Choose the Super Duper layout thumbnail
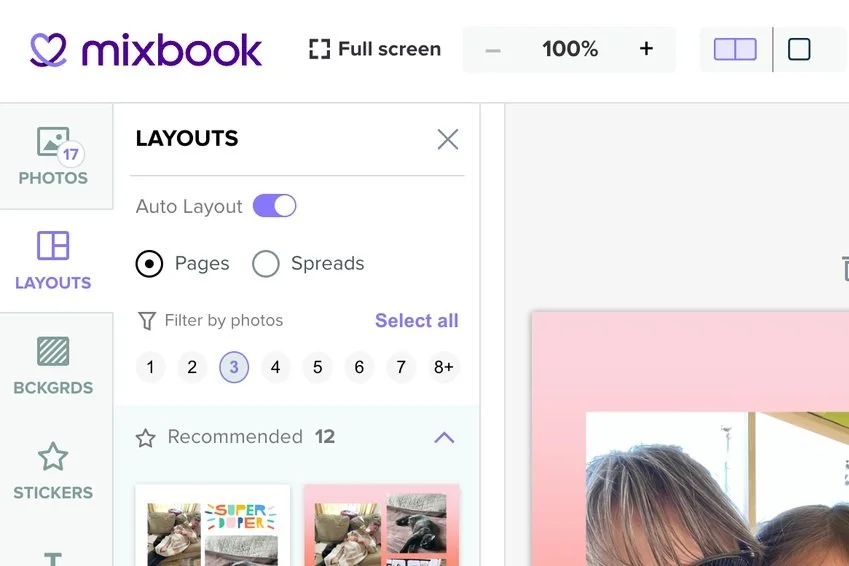 [213, 525]
